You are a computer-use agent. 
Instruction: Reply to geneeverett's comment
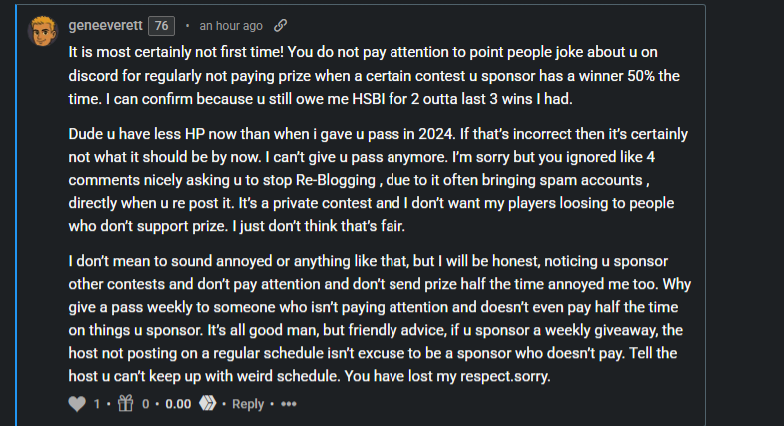tap(248, 404)
